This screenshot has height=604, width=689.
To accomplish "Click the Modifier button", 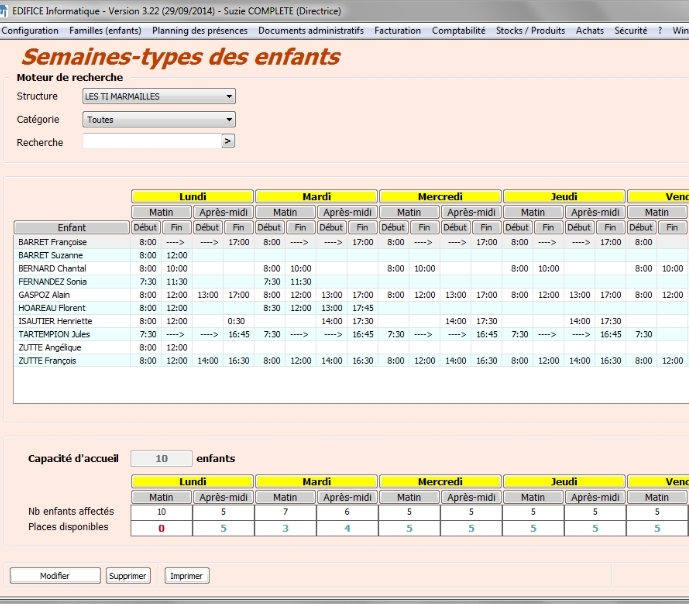I will 55,576.
